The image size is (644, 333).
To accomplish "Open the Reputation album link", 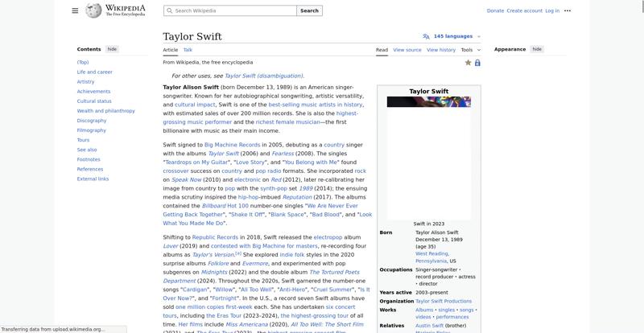I will (297, 197).
